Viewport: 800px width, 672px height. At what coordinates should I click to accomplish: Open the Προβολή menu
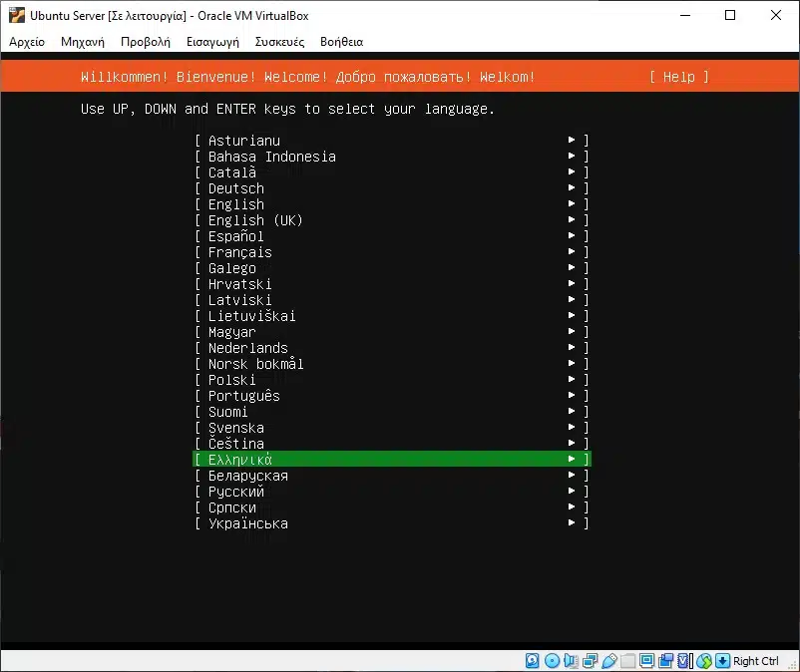[x=146, y=42]
